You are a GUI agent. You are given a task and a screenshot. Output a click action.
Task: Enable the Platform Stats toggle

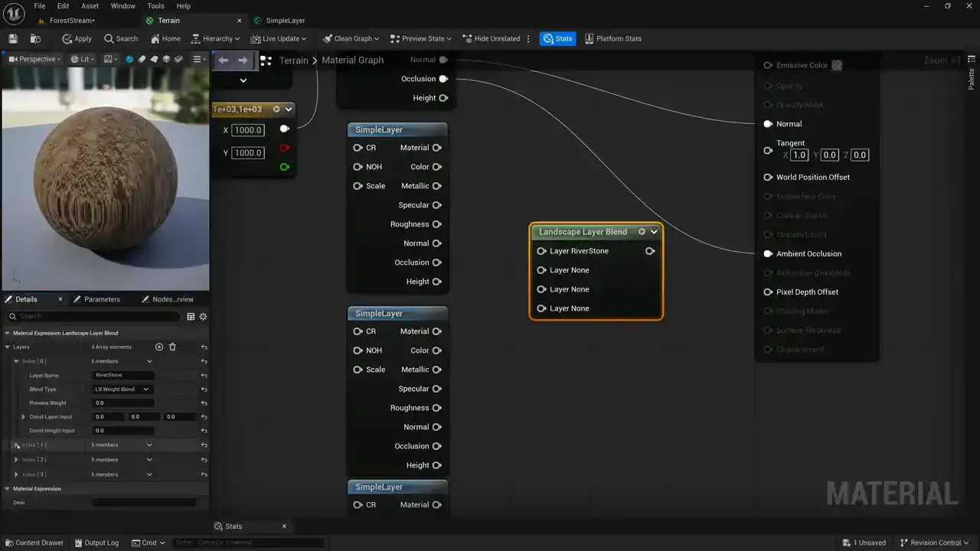click(x=612, y=39)
